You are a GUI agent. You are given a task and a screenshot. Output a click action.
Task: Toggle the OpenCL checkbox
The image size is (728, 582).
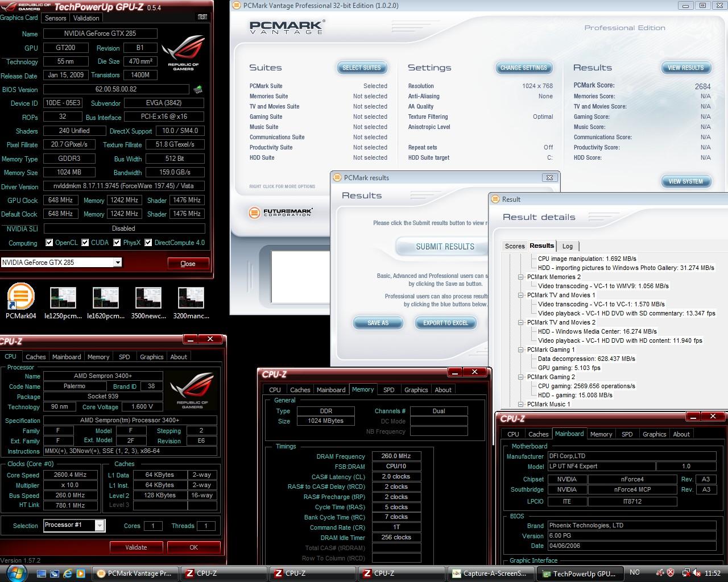coord(49,243)
